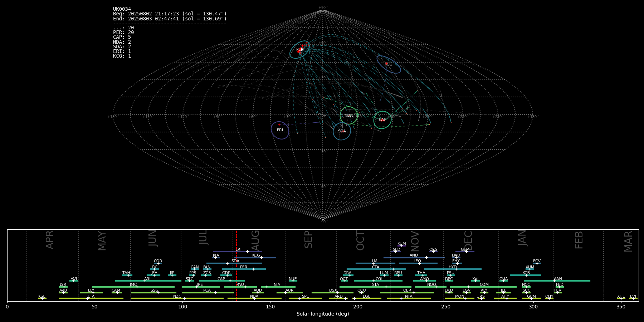Click the 'KCG: 1' count in legend
This screenshot has height=322, width=644.
click(x=122, y=56)
